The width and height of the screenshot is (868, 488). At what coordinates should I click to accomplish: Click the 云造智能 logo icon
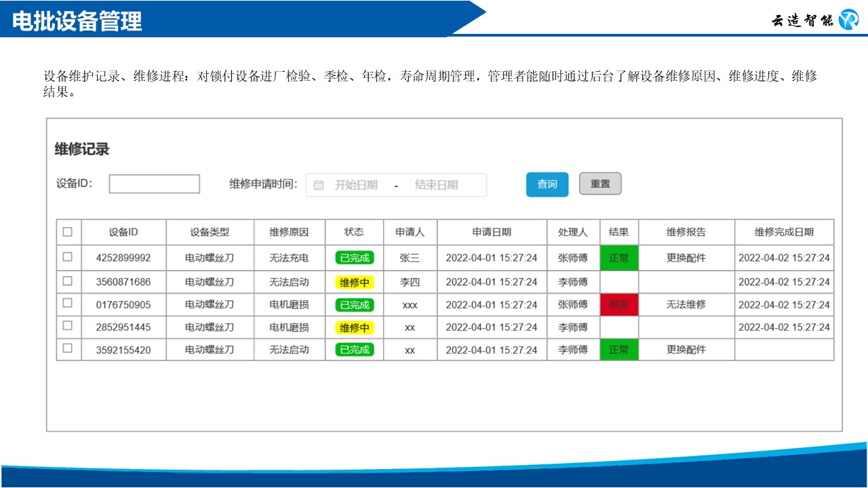click(848, 20)
